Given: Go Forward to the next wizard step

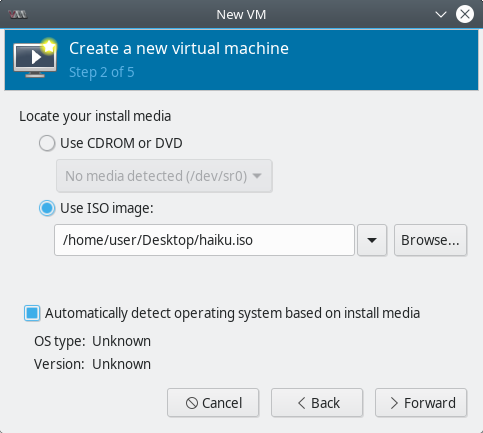Looking at the screenshot, I should point(421,403).
